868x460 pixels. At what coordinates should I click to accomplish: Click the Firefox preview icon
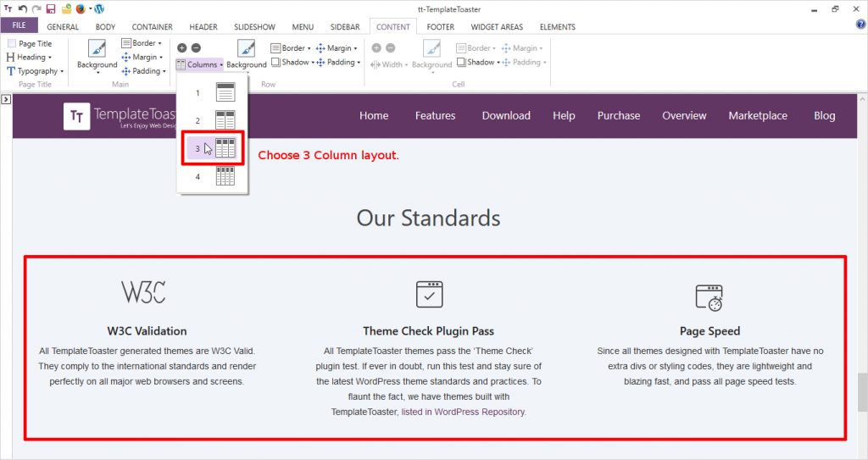81,8
